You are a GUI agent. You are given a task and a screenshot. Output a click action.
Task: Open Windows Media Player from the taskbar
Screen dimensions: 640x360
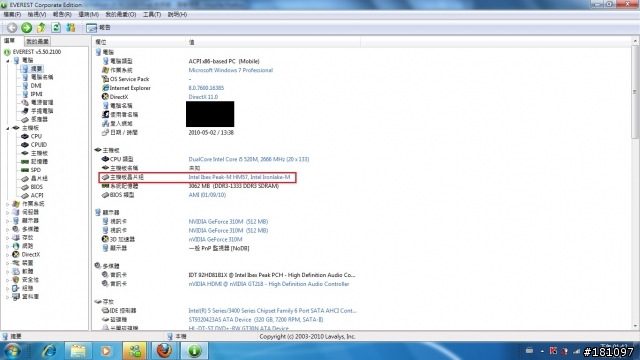click(x=106, y=351)
